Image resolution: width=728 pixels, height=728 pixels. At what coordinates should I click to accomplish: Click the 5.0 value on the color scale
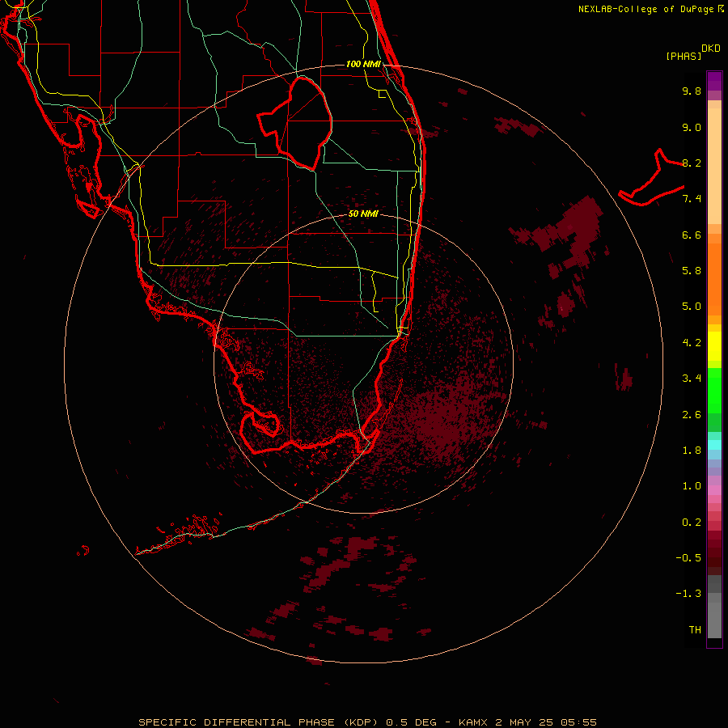[692, 307]
